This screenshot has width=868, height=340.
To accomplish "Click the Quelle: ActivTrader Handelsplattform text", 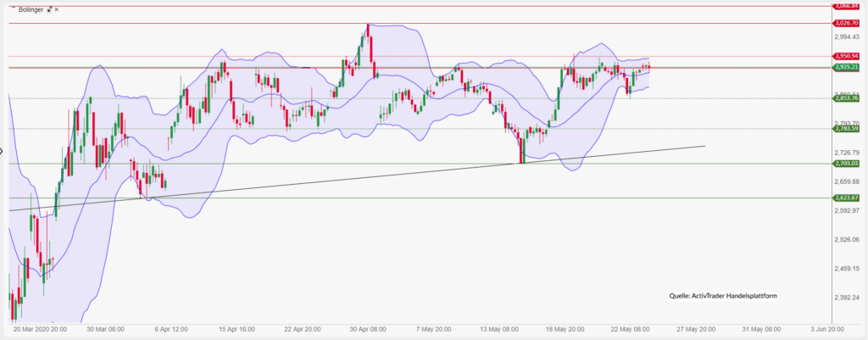I will [x=723, y=296].
